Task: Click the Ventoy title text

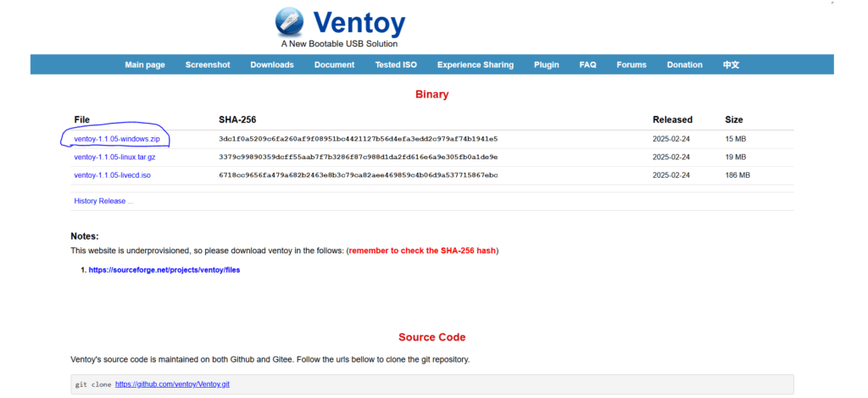Action: 359,23
